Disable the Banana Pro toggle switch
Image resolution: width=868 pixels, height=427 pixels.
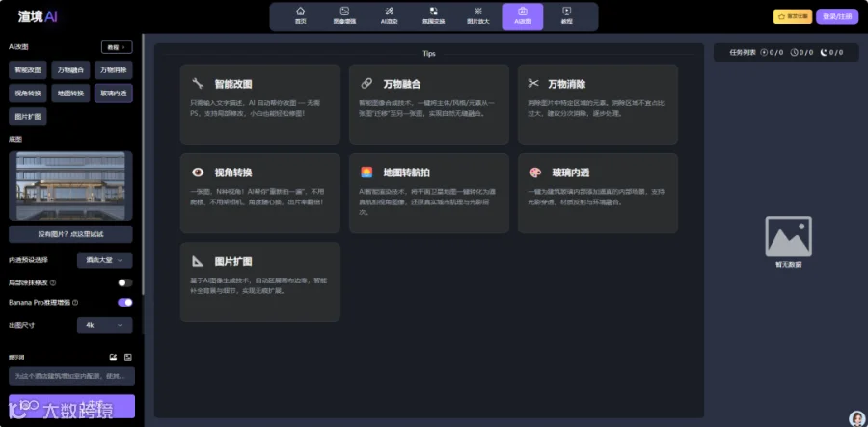(x=125, y=302)
